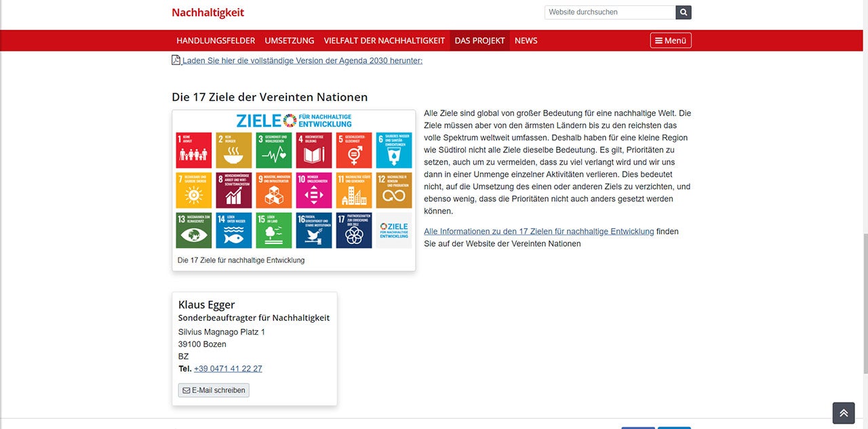Click the address Silvius Magnago Platz 1
Screen dimensions: 868x429
tap(222, 332)
